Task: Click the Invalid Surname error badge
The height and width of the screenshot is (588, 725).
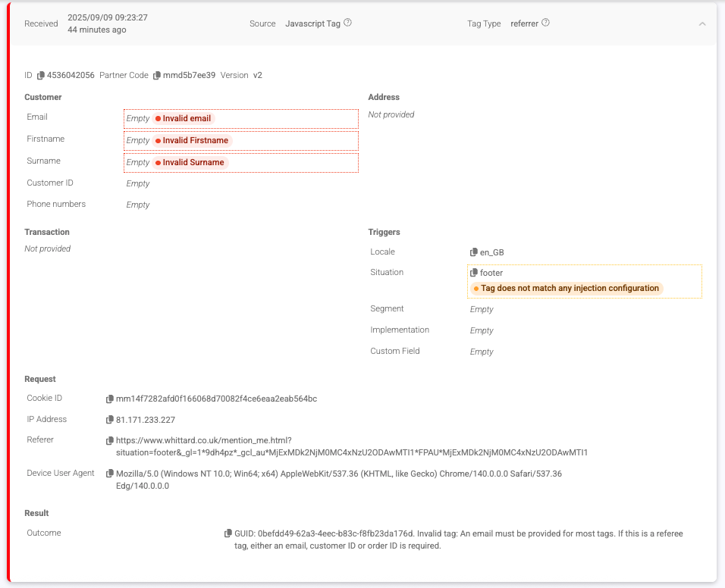Action: pos(190,163)
